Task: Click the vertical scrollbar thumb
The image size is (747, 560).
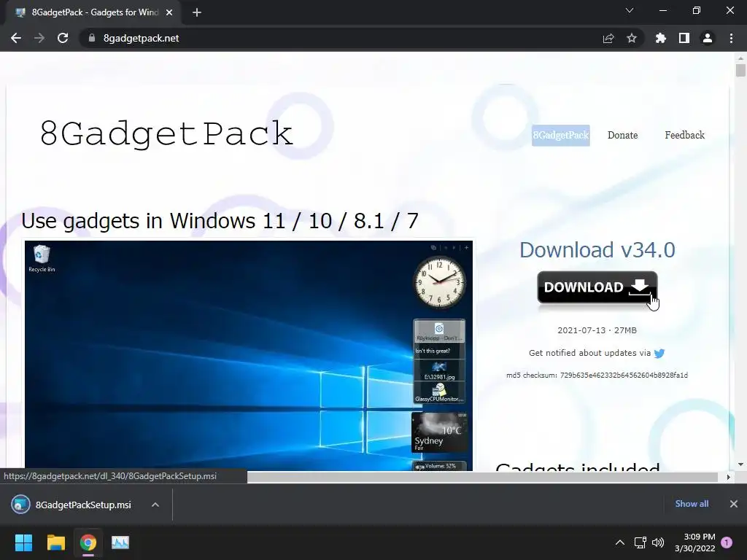Action: [740, 71]
